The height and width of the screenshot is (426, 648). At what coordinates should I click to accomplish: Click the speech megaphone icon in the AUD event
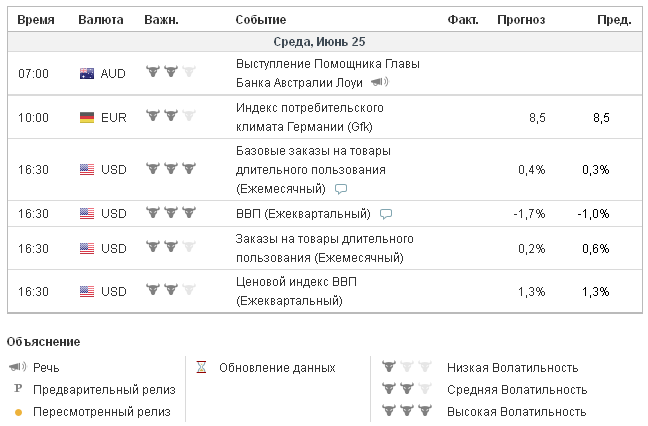(379, 82)
